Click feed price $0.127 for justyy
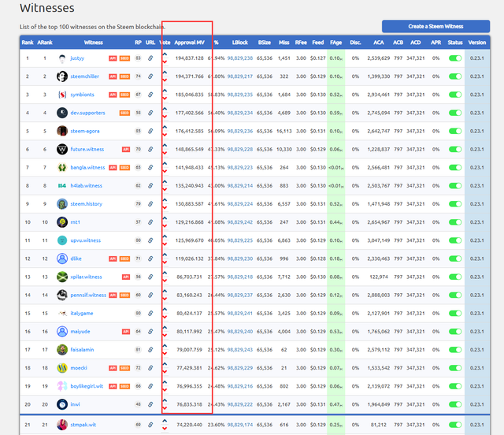 tap(318, 58)
